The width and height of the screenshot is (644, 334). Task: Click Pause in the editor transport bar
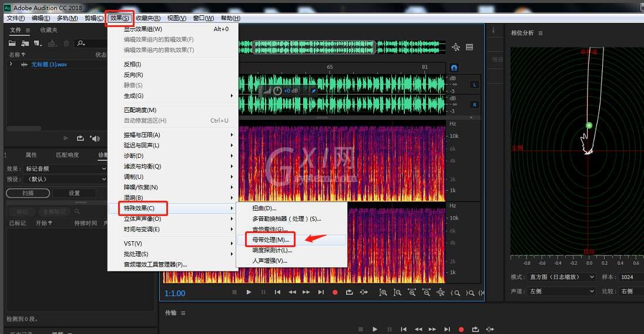point(263,292)
